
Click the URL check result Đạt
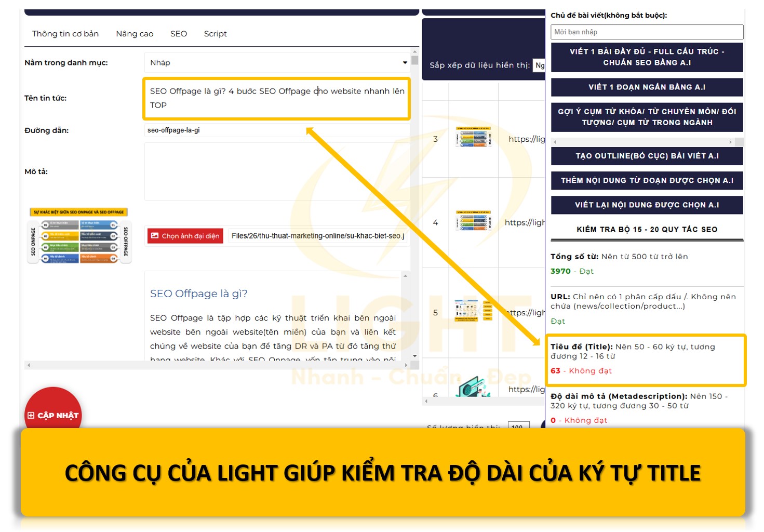pyautogui.click(x=558, y=321)
